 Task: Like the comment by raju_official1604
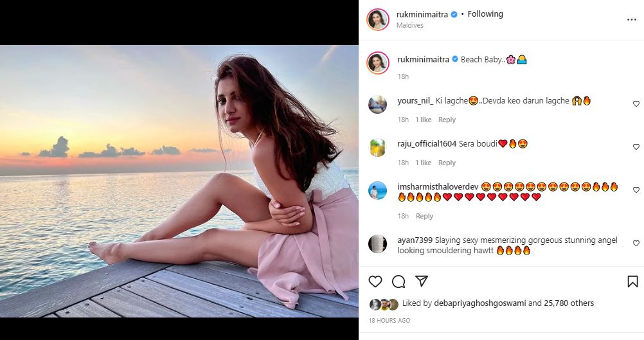[x=636, y=147]
